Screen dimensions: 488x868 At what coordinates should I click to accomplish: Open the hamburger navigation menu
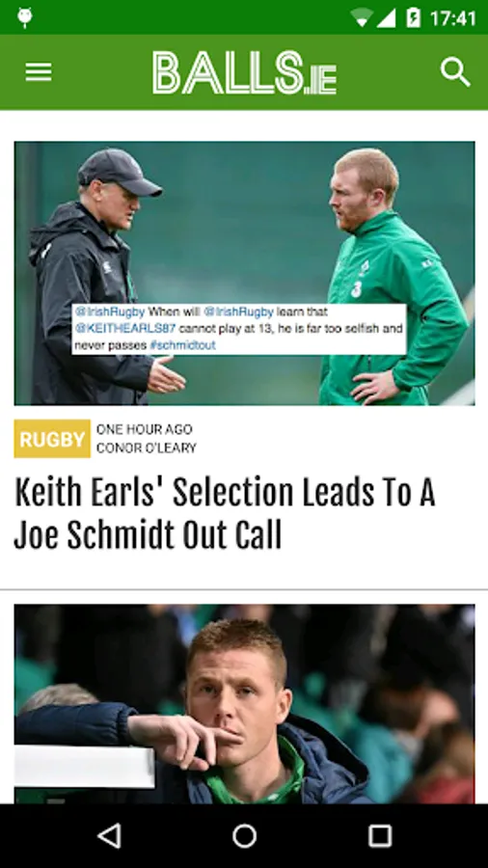(39, 72)
